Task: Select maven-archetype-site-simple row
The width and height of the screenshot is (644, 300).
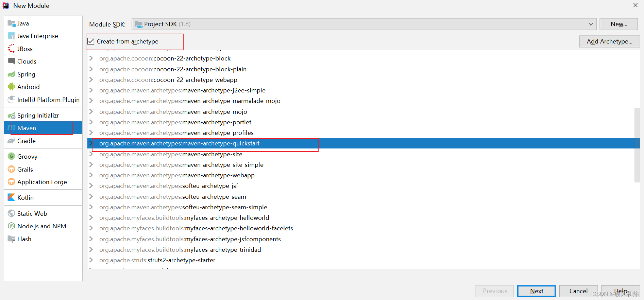Action: (x=364, y=164)
